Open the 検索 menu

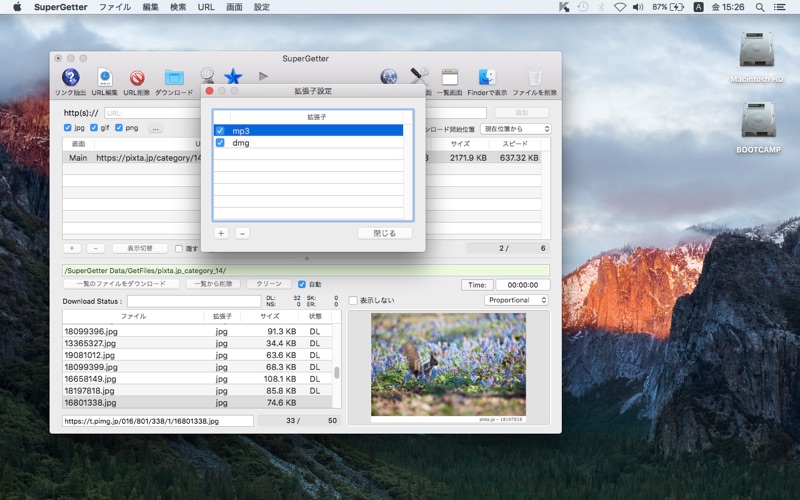coord(178,7)
